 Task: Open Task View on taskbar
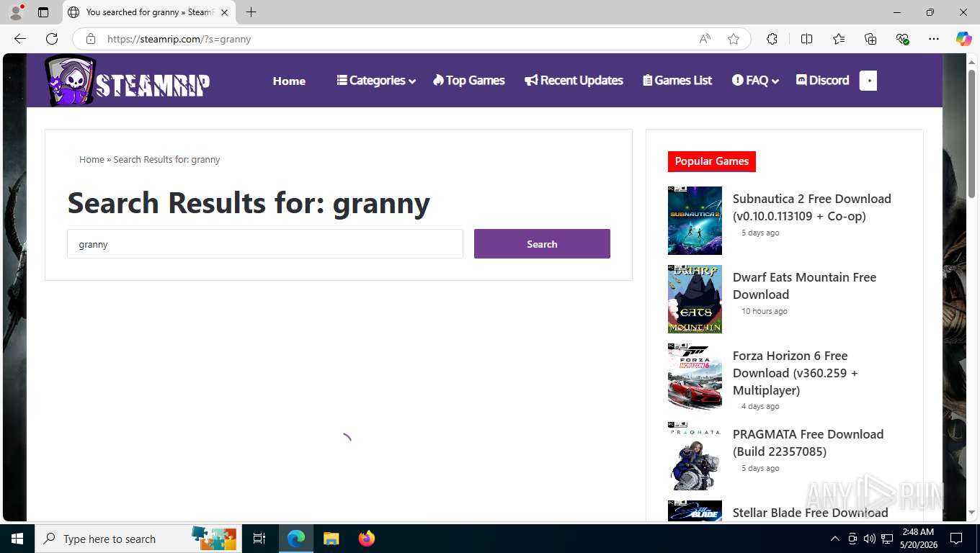[x=259, y=539]
